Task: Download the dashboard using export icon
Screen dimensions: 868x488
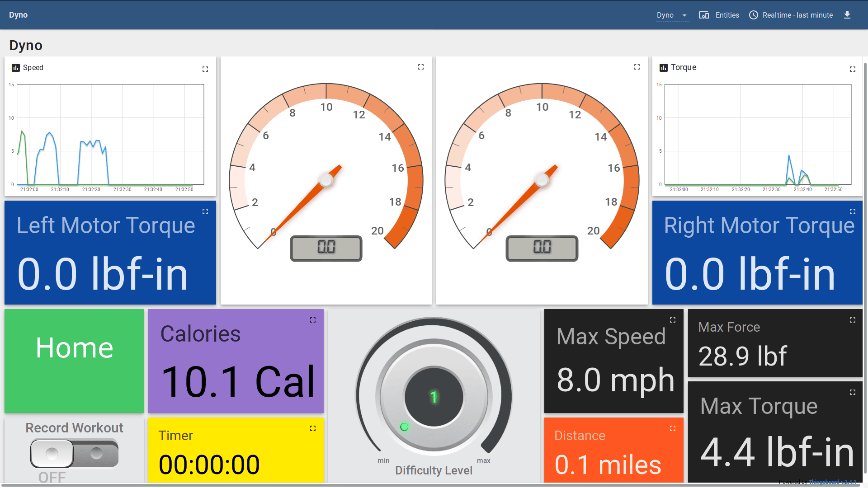Action: (x=847, y=15)
